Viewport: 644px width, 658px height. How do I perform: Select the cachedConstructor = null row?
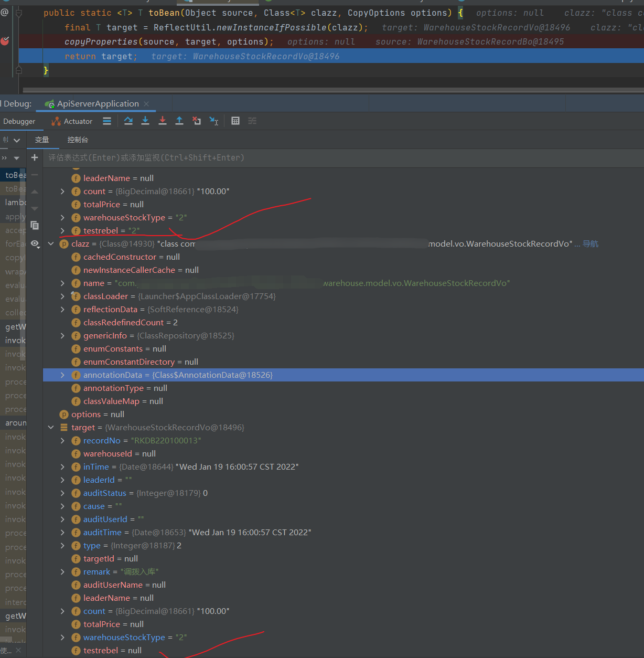click(344, 257)
